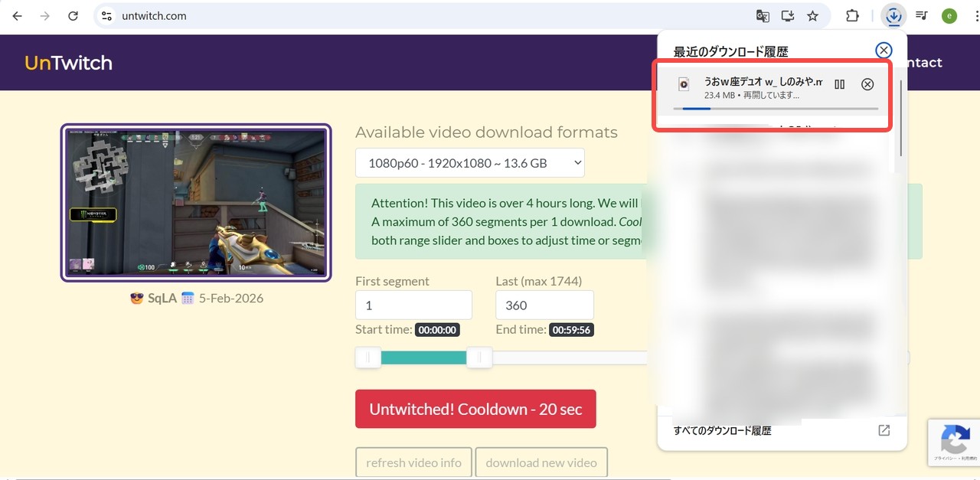Open the media control icon

922,16
